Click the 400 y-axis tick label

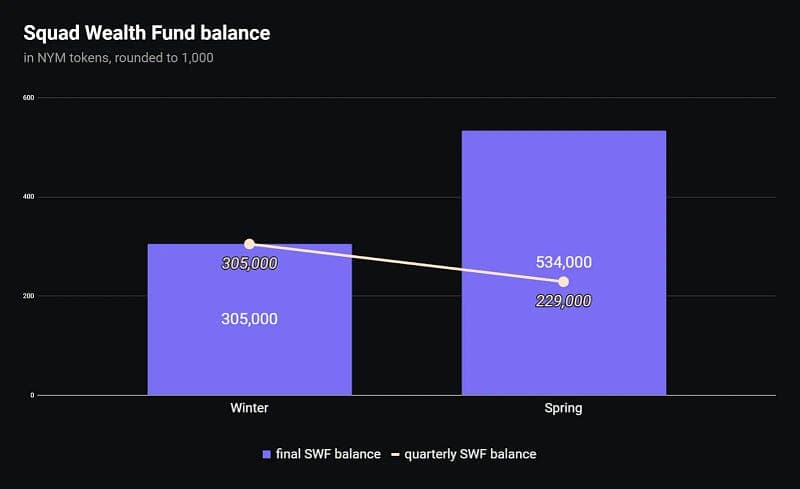click(x=29, y=197)
